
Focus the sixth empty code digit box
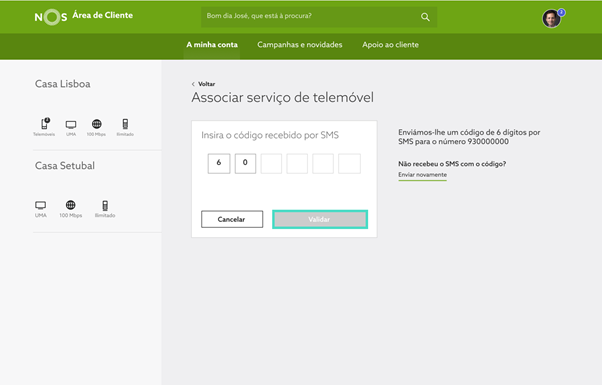[349, 164]
